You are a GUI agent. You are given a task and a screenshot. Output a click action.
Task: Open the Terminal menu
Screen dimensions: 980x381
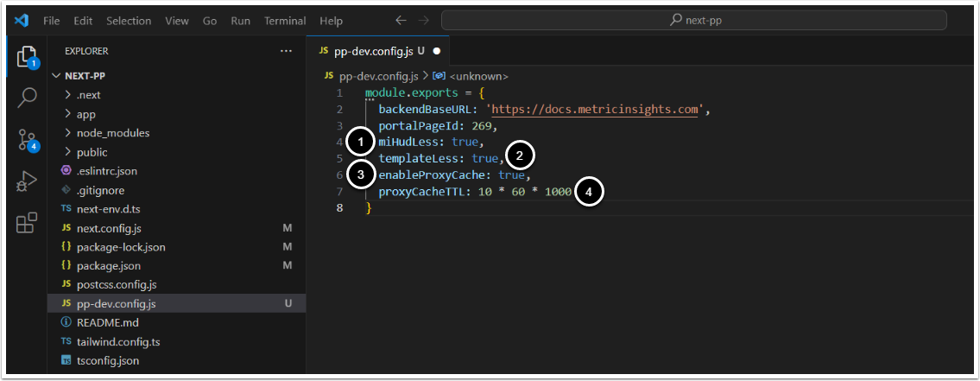point(284,21)
